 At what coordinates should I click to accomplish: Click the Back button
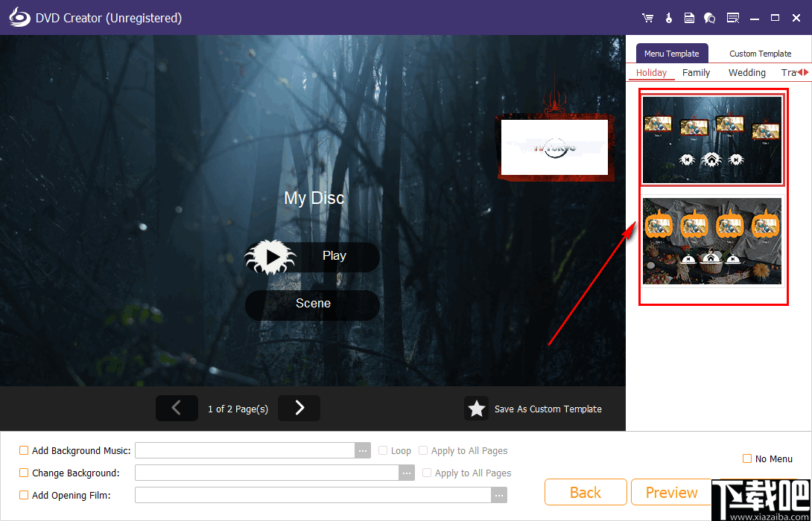586,492
